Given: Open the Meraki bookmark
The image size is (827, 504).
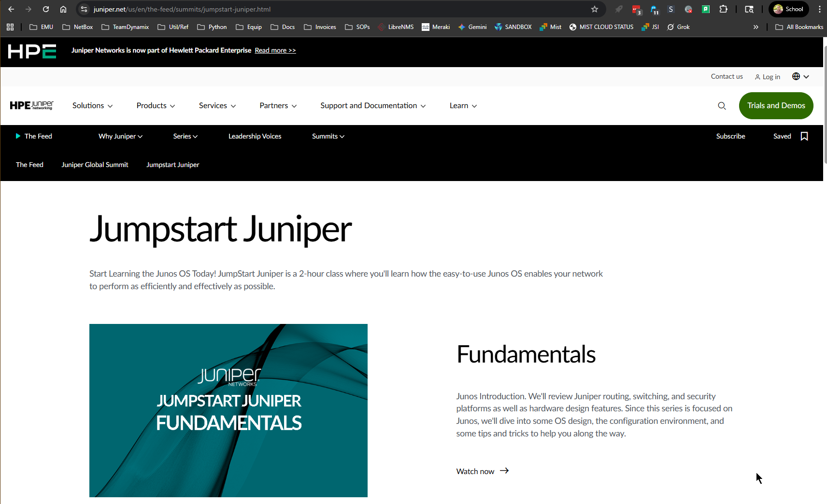Looking at the screenshot, I should [436, 27].
